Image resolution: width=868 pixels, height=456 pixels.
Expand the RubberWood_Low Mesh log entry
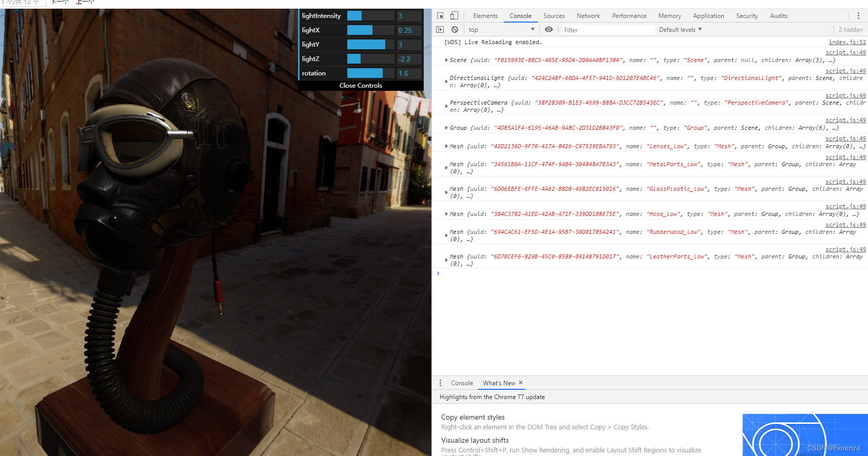point(446,235)
